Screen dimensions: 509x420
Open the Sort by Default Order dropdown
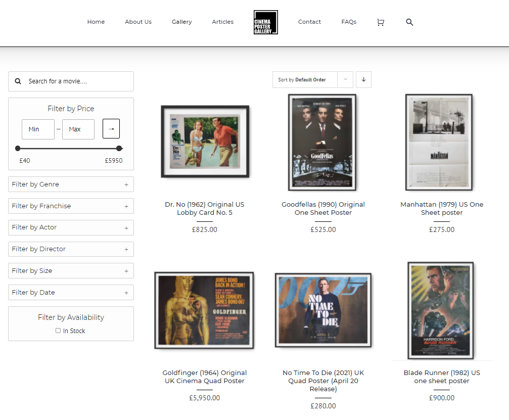pyautogui.click(x=312, y=79)
